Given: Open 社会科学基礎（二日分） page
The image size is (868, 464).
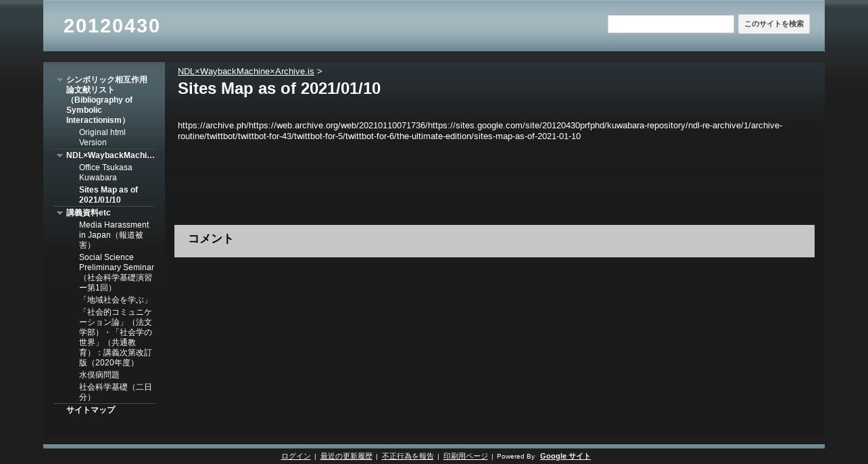Looking at the screenshot, I should coord(116,392).
